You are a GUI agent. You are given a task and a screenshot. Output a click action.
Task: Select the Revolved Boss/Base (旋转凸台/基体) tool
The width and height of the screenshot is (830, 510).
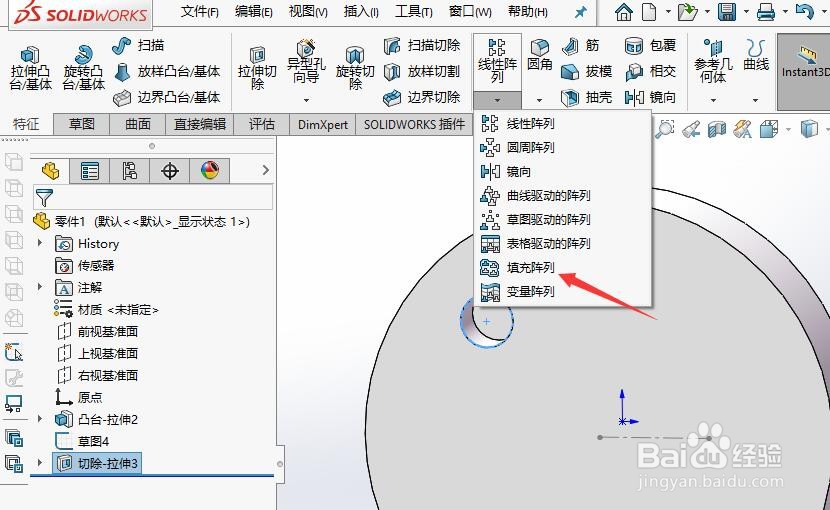click(x=83, y=68)
